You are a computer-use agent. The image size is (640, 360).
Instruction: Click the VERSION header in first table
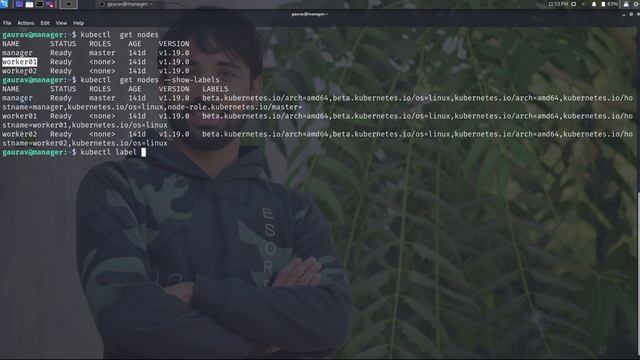tap(174, 44)
